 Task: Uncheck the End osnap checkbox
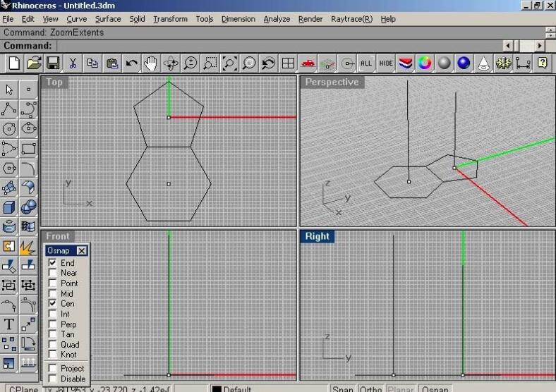click(52, 263)
